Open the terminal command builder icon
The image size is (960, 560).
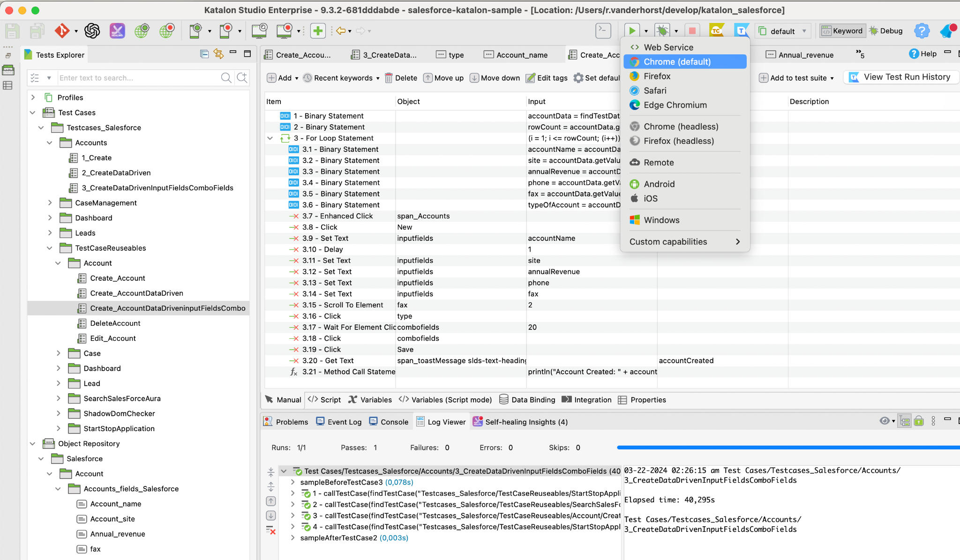coord(603,31)
